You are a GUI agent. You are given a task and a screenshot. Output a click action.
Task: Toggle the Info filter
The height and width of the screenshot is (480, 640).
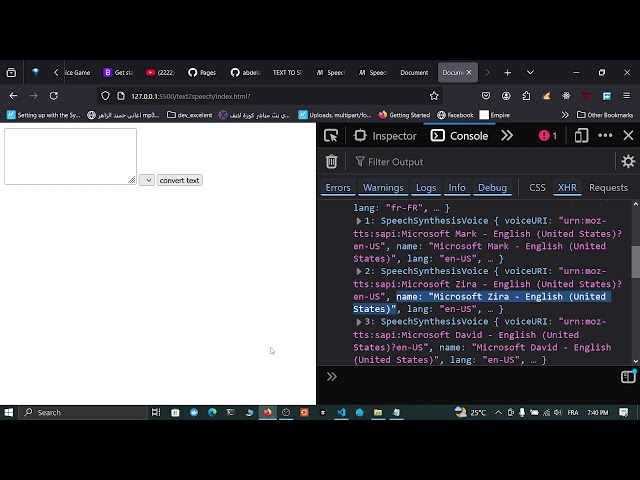click(x=457, y=188)
